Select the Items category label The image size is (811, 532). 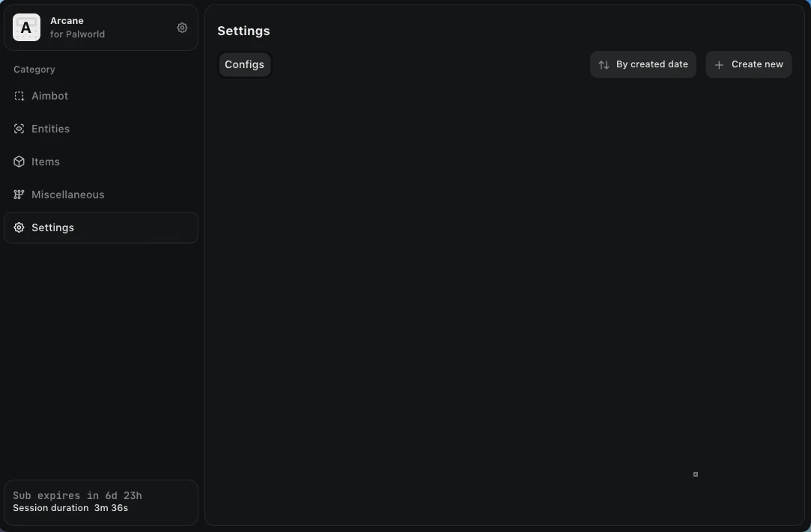point(46,162)
